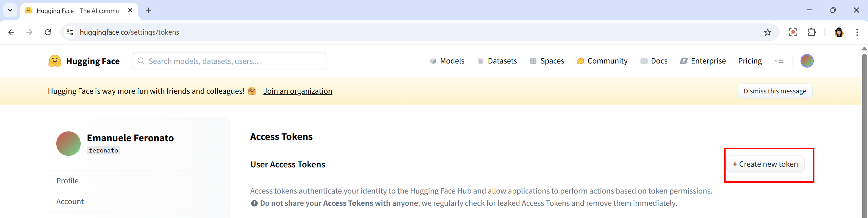Expand the tab search dropdown arrow
The image size is (868, 218).
point(10,10)
